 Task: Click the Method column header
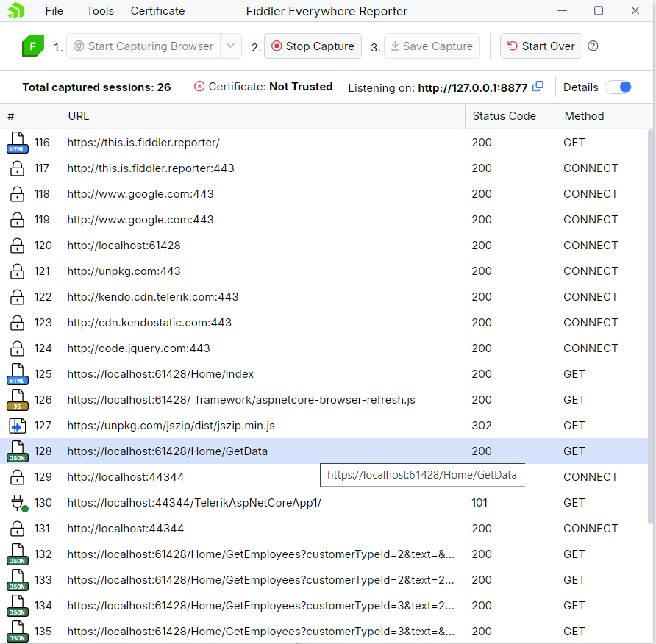(605, 116)
